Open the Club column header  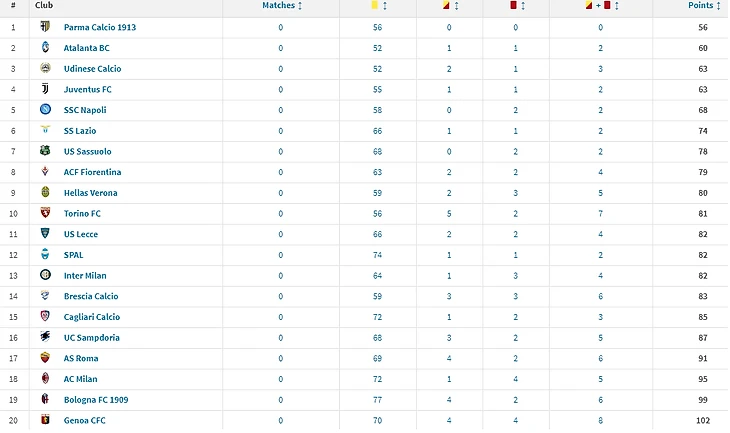click(44, 5)
